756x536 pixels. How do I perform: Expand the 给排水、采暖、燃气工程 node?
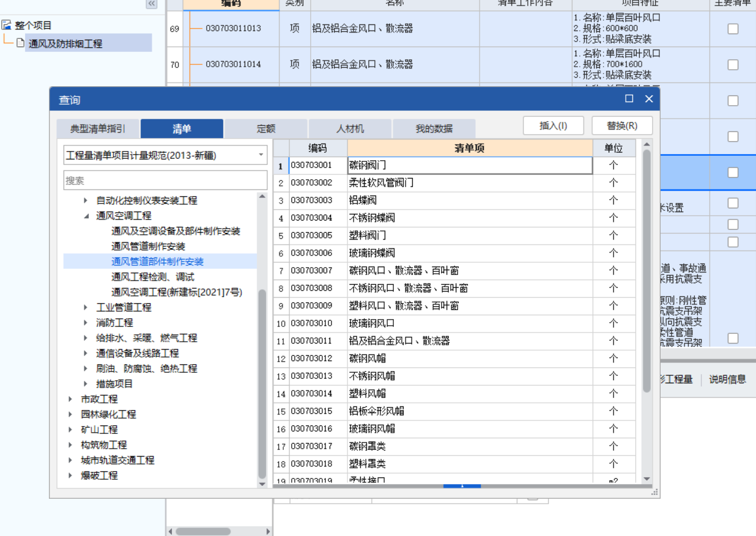(86, 338)
